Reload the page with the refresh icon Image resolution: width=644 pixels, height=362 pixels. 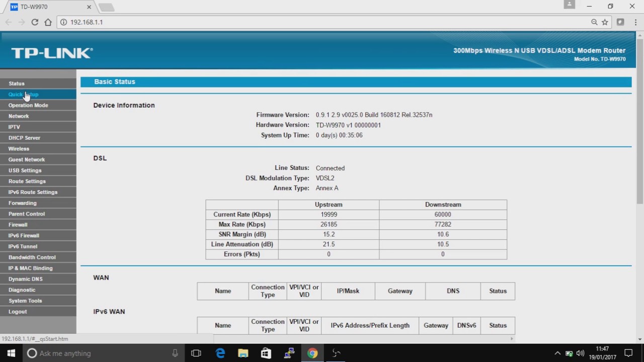(x=35, y=22)
